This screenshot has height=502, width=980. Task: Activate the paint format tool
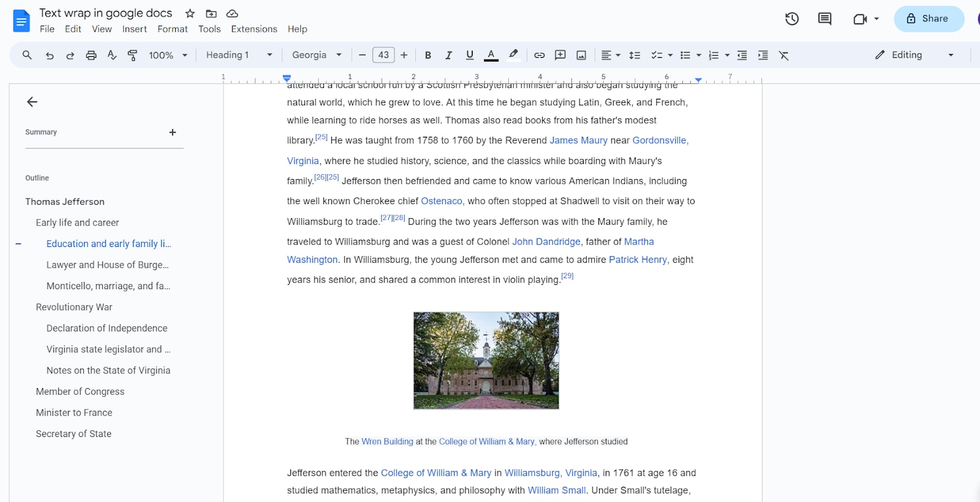(132, 55)
